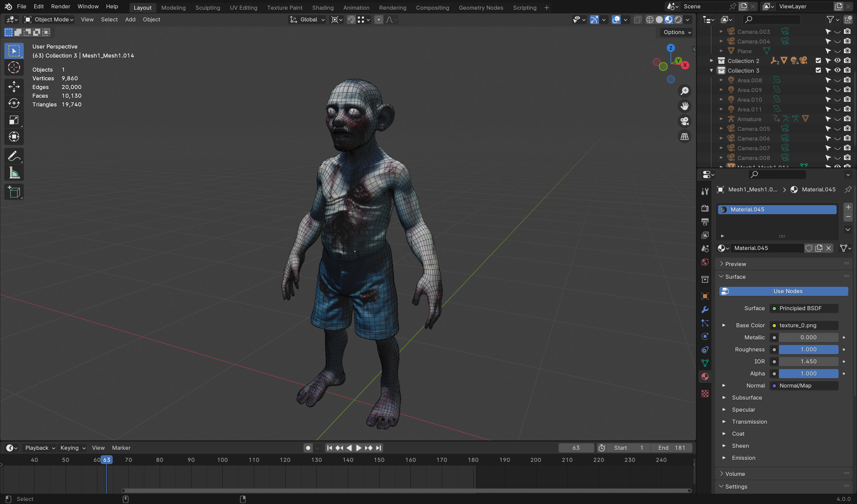Click the Metallic value slider
The width and height of the screenshot is (857, 504).
(x=808, y=337)
